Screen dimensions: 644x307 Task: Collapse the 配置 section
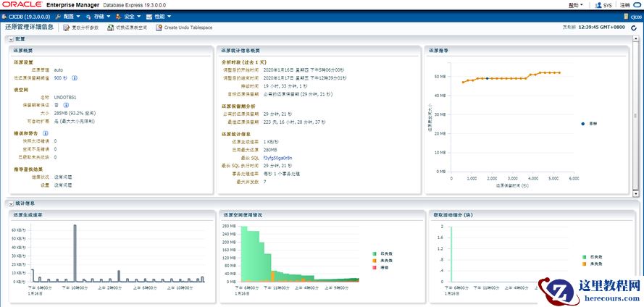12,39
